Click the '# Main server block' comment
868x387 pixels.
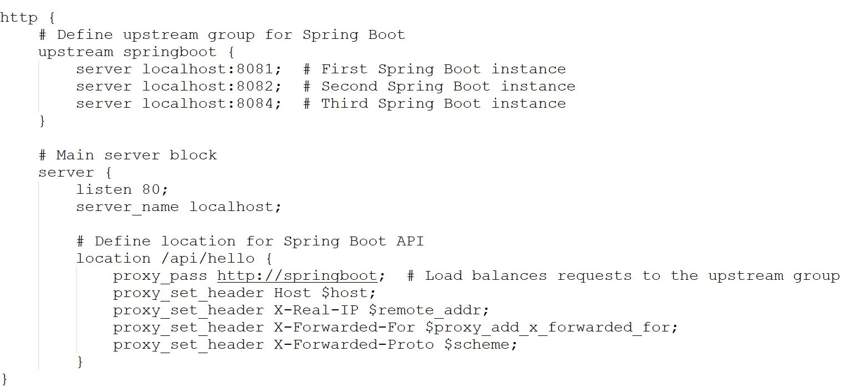128,155
